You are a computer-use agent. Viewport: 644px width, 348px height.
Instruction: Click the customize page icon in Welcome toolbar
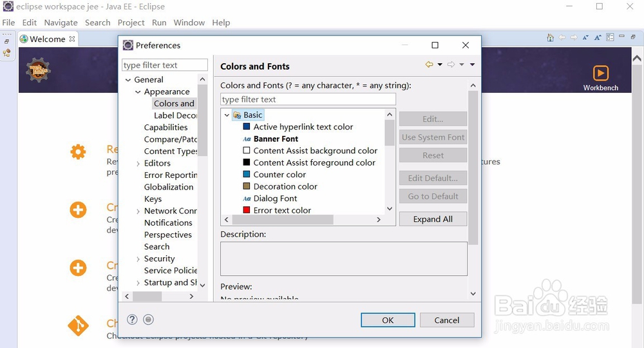(610, 37)
